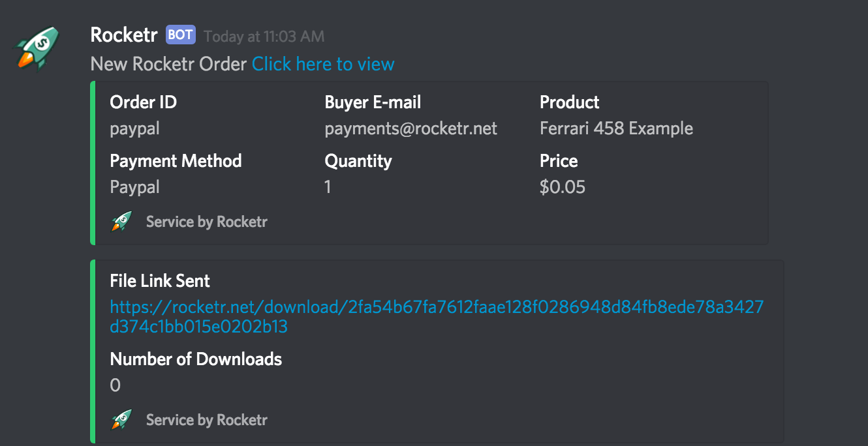Open the rocketr.net download file link

(436, 316)
